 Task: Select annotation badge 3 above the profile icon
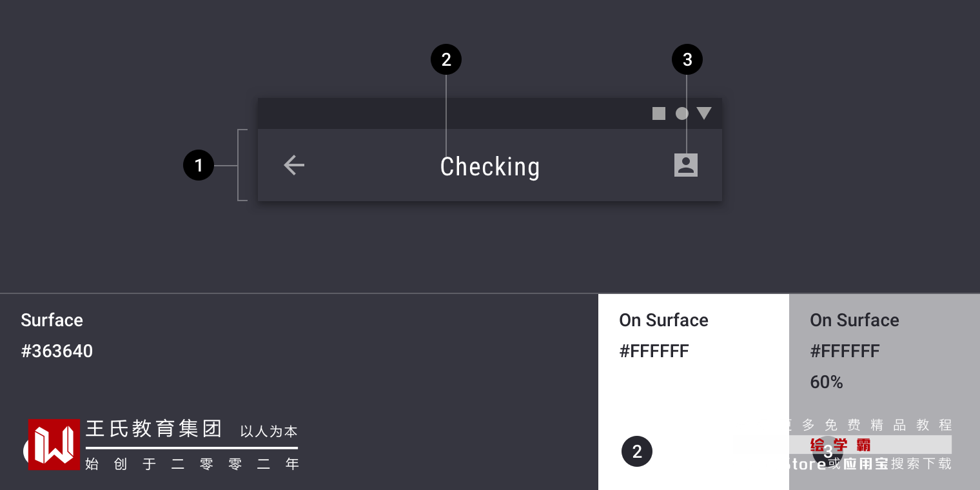687,60
